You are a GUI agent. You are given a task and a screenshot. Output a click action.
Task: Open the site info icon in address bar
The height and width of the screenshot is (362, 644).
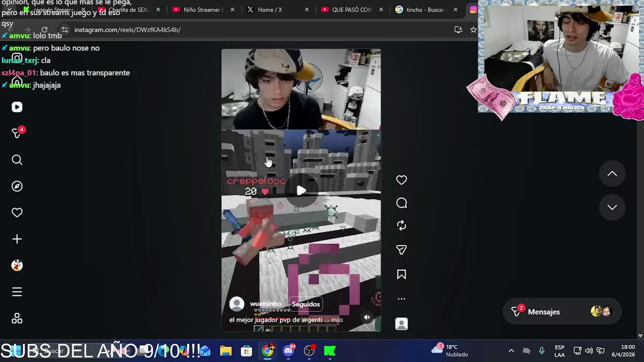point(64,30)
